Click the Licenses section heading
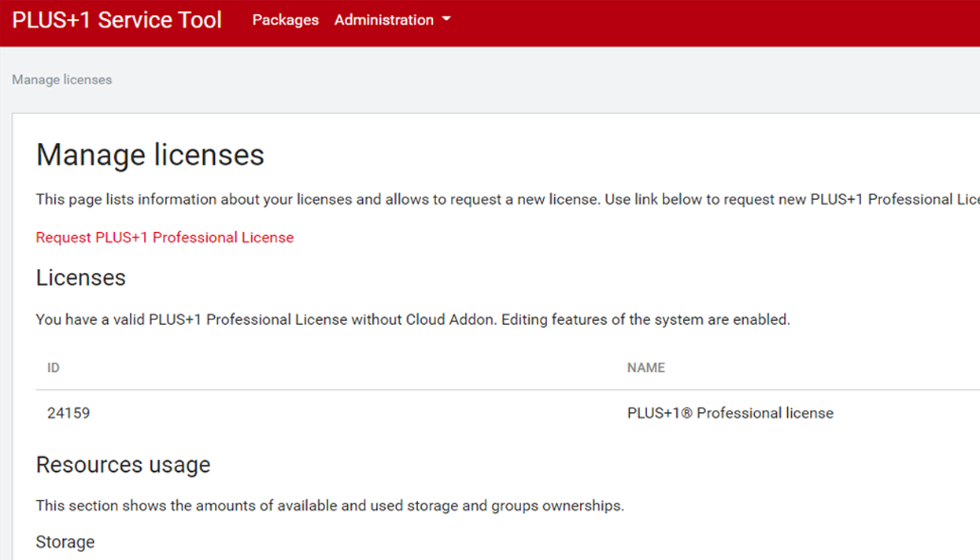The width and height of the screenshot is (980, 560). point(80,278)
